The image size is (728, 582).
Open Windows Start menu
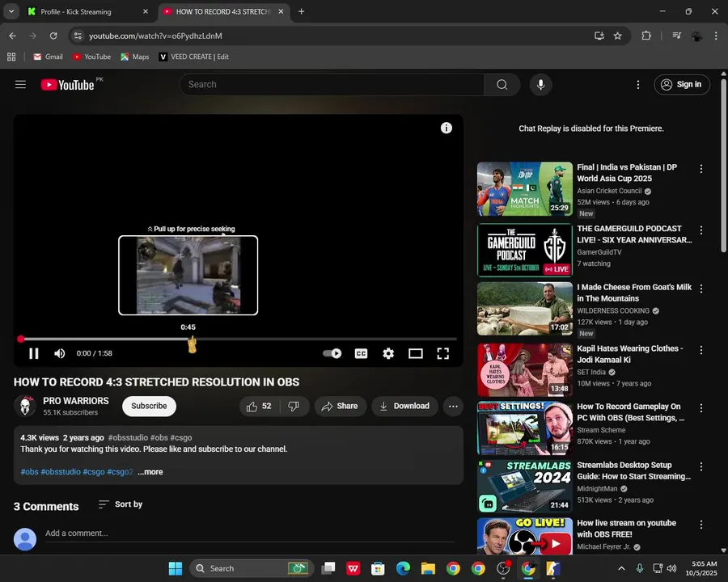[x=176, y=568]
